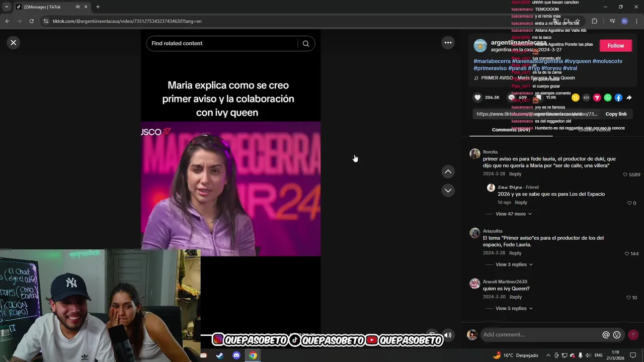The height and width of the screenshot is (362, 644).
Task: Follow the argentiinaenlacasa account
Action: click(615, 46)
